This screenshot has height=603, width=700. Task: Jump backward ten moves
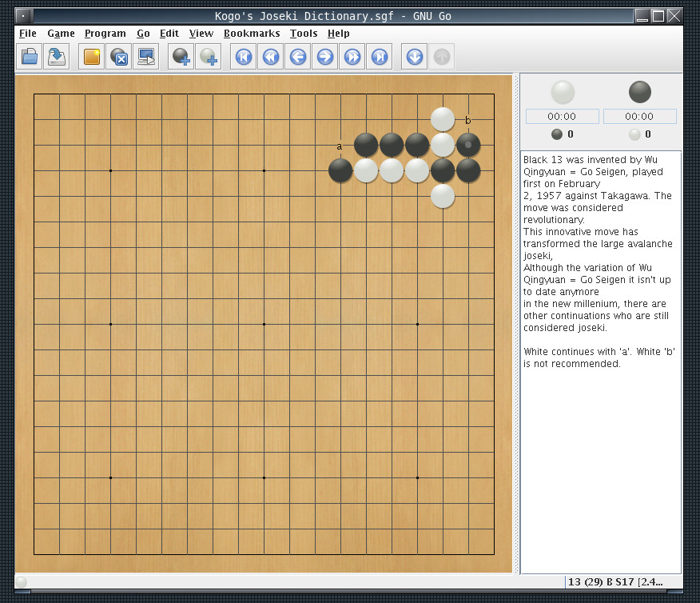(271, 57)
